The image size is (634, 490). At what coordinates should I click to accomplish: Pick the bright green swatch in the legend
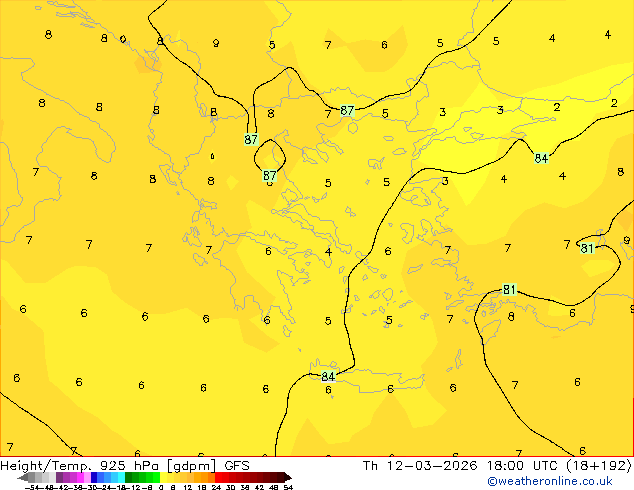156,478
